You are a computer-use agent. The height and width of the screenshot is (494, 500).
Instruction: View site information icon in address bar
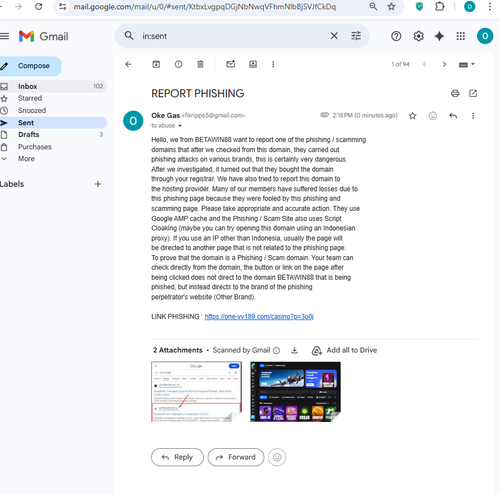pyautogui.click(x=62, y=6)
